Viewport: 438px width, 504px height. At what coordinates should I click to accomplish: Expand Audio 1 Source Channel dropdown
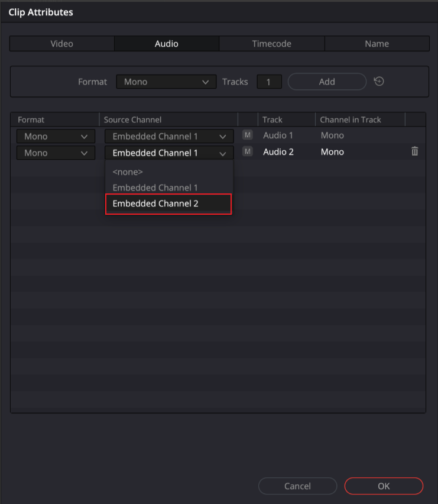point(169,136)
